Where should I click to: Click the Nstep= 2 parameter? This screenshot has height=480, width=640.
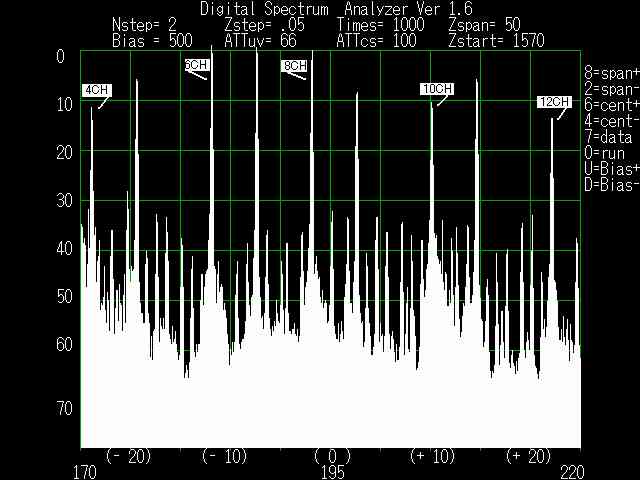144,25
